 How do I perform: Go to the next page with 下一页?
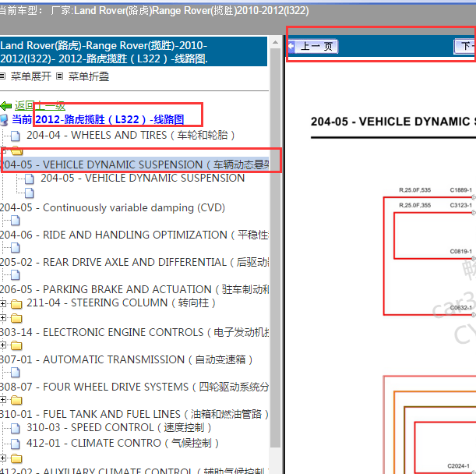[465, 46]
